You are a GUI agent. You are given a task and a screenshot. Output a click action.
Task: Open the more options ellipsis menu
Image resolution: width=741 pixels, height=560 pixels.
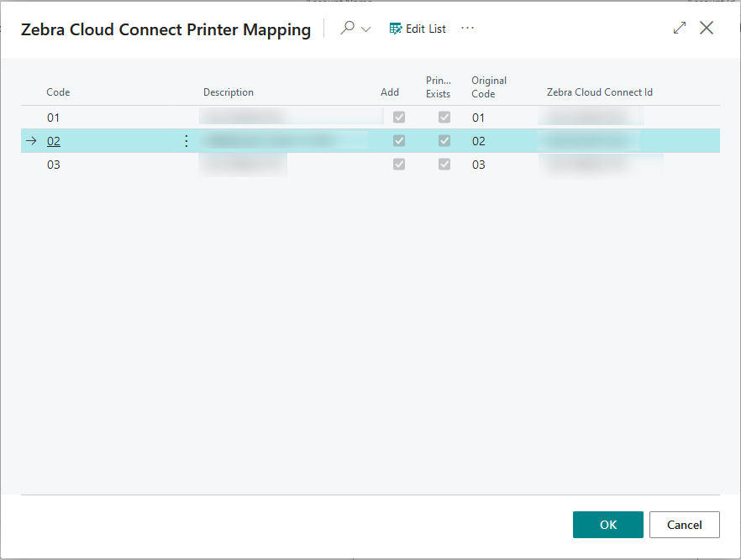point(467,29)
